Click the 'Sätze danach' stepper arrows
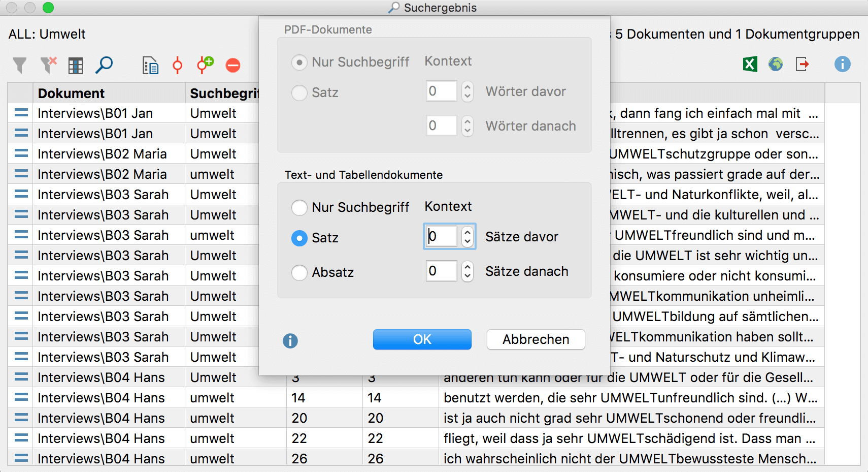Screen dimensions: 868x472 coord(468,271)
